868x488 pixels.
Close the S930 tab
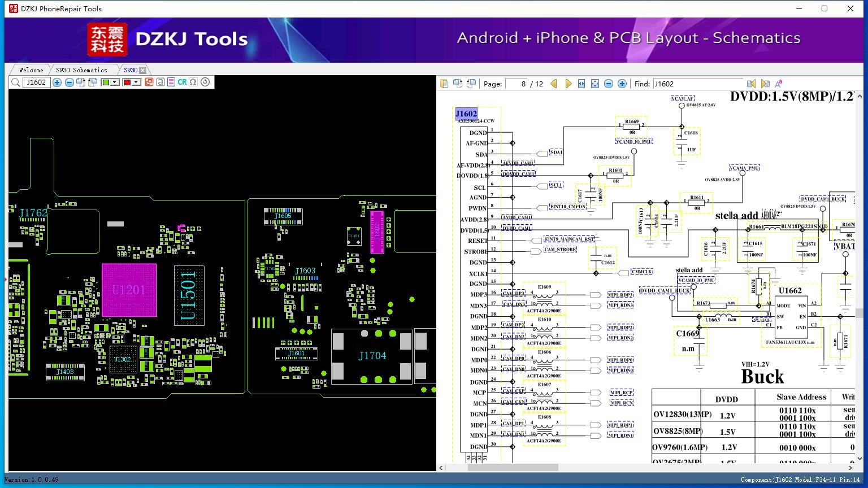pos(143,70)
